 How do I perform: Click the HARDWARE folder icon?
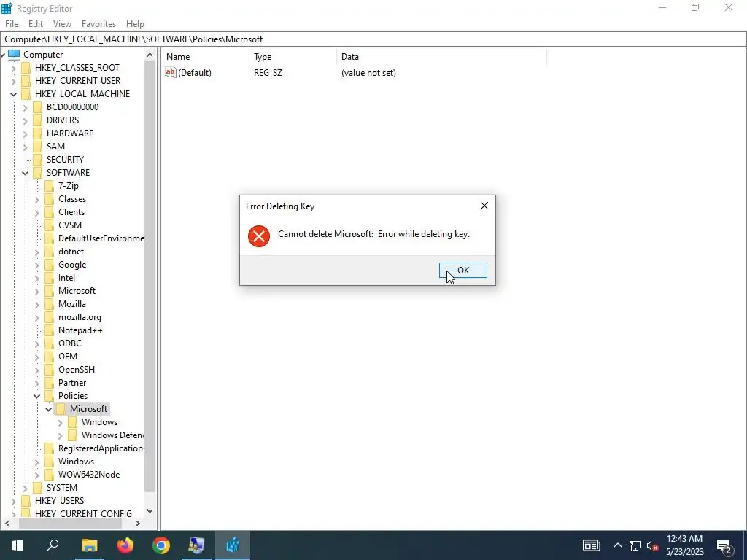38,133
